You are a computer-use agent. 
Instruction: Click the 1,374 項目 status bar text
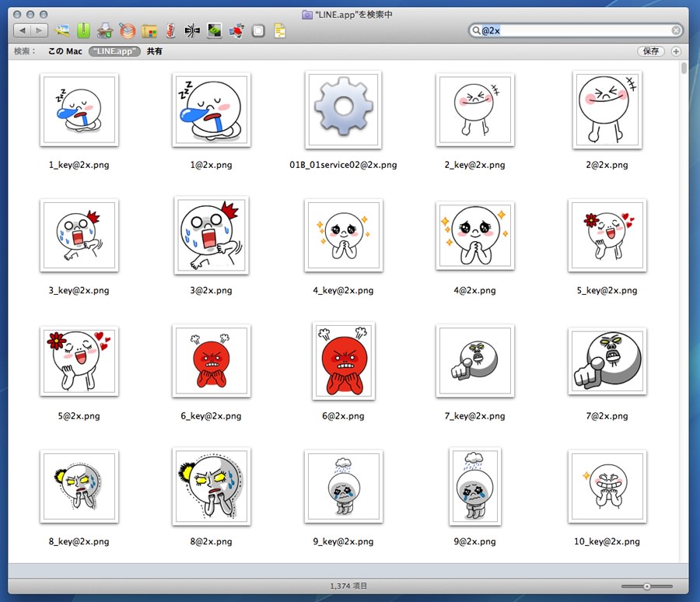click(348, 586)
